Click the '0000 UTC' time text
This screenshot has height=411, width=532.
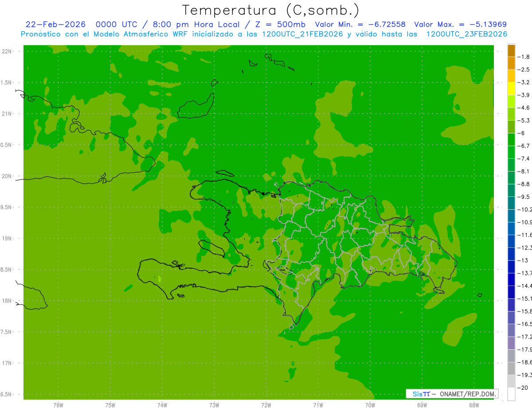(x=116, y=24)
